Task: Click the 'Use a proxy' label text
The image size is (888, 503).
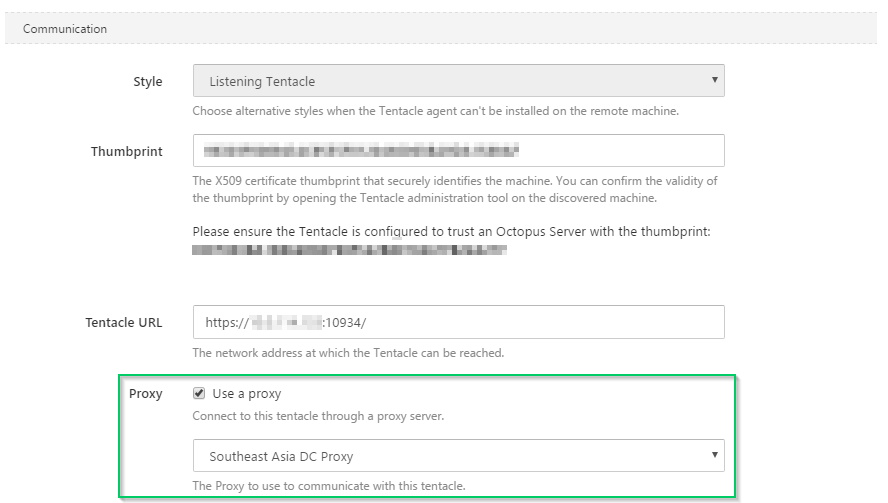Action: [x=246, y=394]
